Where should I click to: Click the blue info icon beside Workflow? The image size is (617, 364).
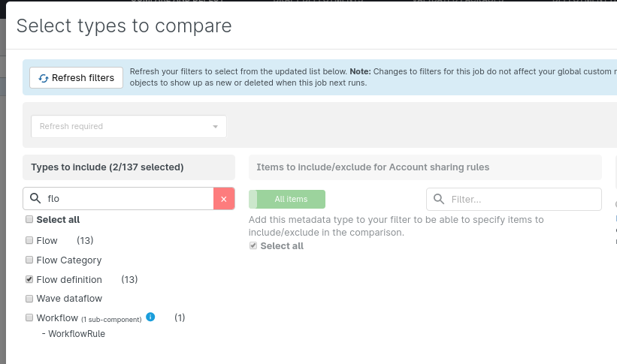tap(150, 317)
